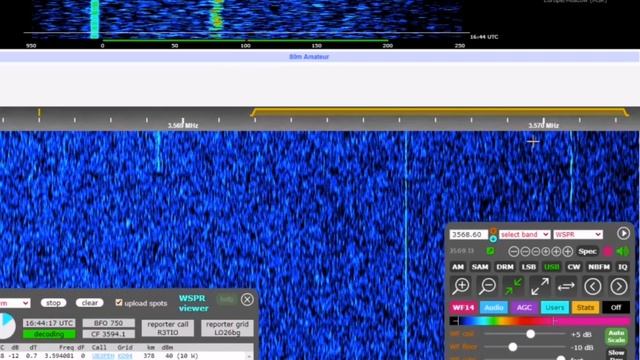
Task: Click the Auto Scale button
Action: pos(616,336)
